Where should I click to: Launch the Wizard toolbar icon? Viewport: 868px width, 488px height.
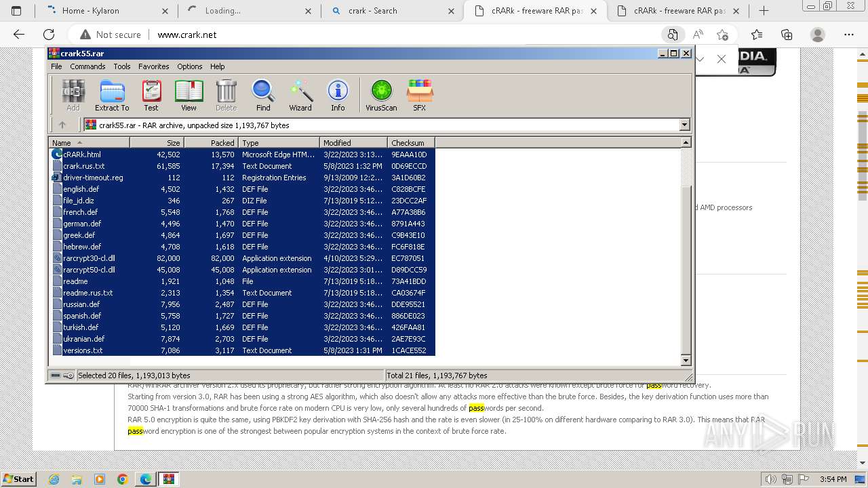(x=300, y=96)
